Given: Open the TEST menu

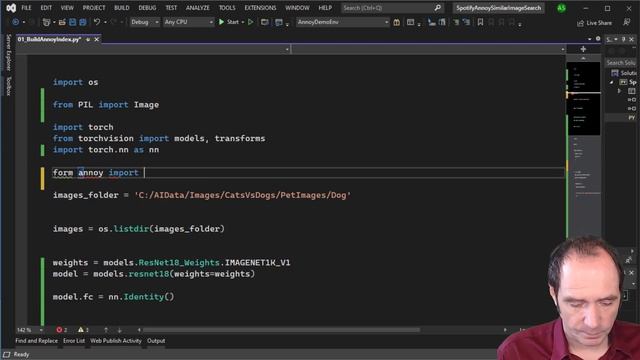Looking at the screenshot, I should click(171, 8).
